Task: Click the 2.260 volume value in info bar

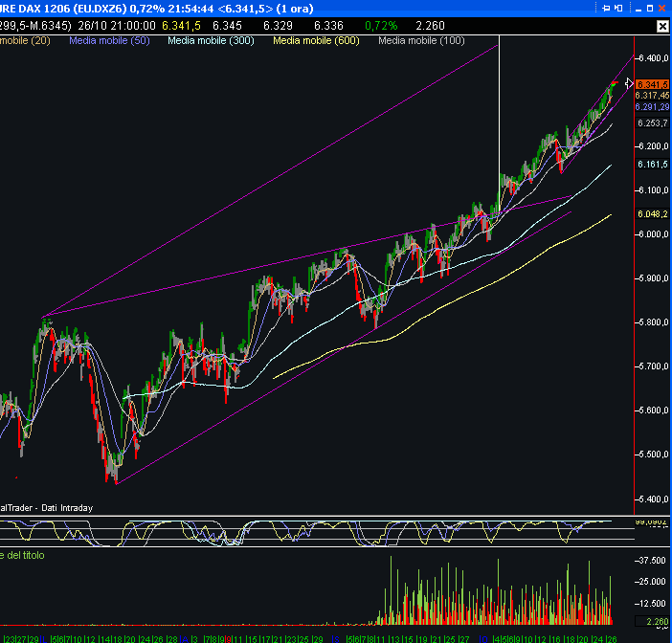Action: point(430,26)
